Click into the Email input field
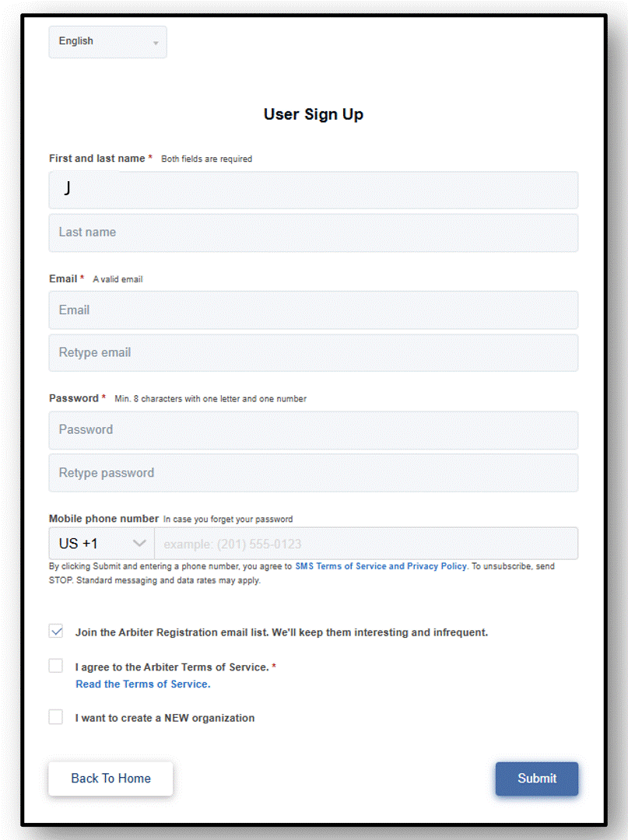Viewport: 628px width, 840px height. coord(314,310)
